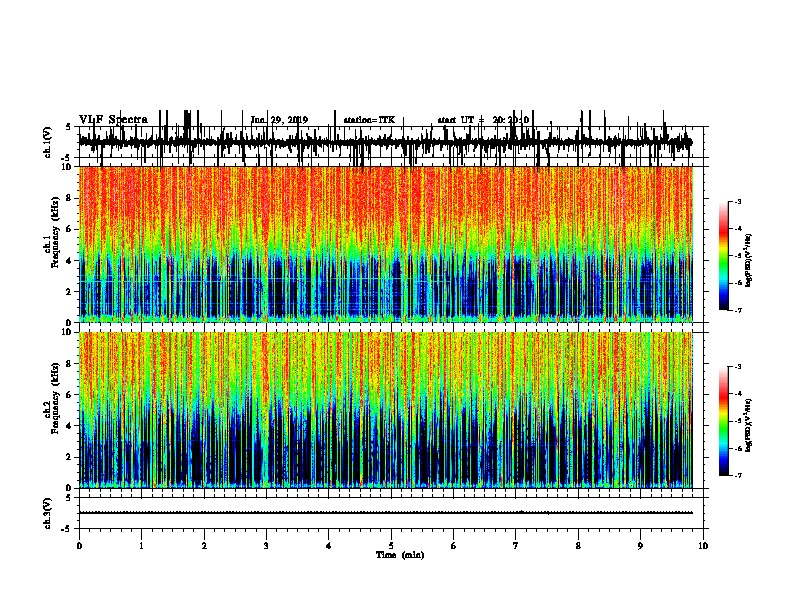The height and width of the screenshot is (612, 792).
Task: Select the date text 'Jun. 29, 2019'
Action: [x=279, y=120]
